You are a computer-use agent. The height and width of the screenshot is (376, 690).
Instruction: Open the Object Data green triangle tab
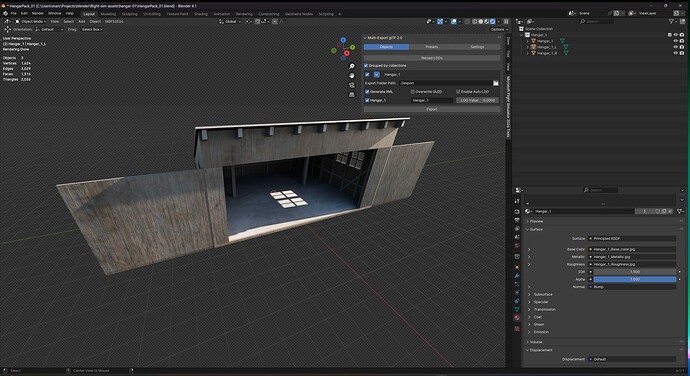(517, 310)
